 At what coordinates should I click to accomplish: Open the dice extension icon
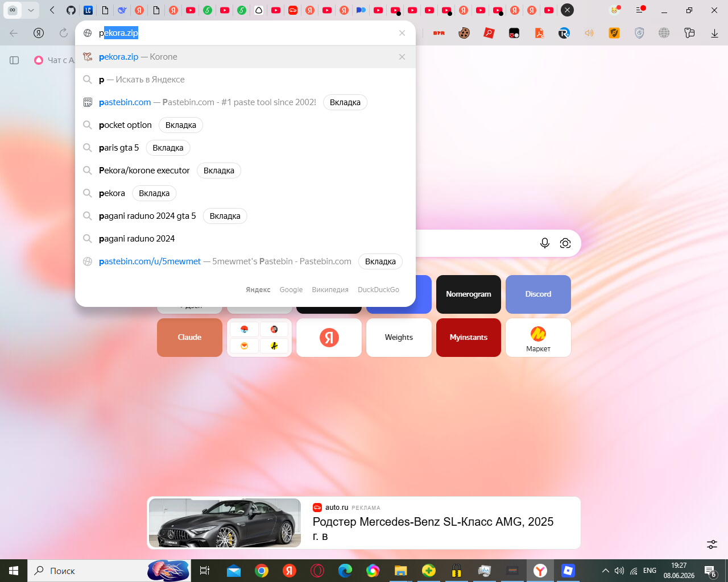[x=514, y=33]
